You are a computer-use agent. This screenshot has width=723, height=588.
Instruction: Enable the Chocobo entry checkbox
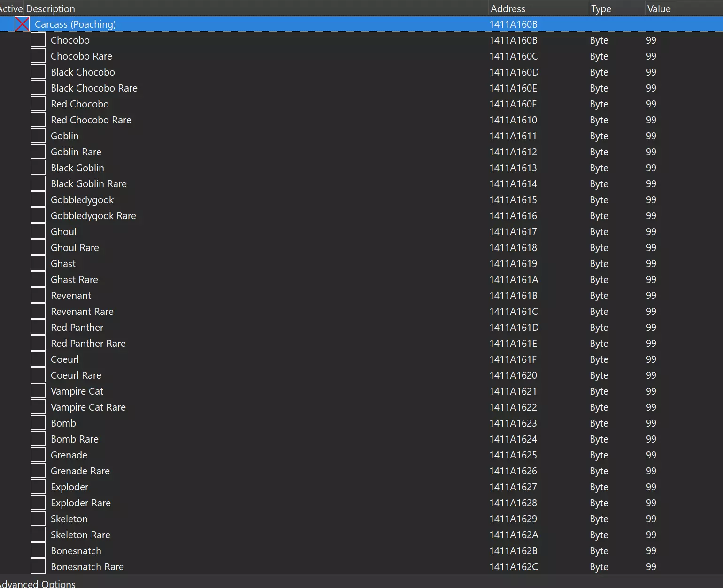(x=38, y=40)
